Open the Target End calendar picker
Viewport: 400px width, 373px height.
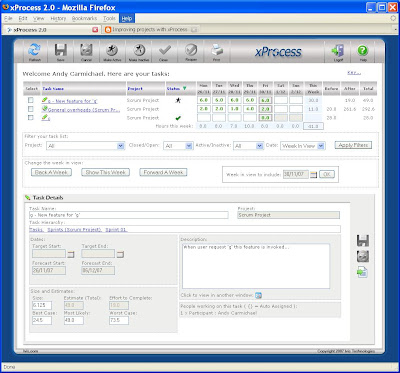120,254
